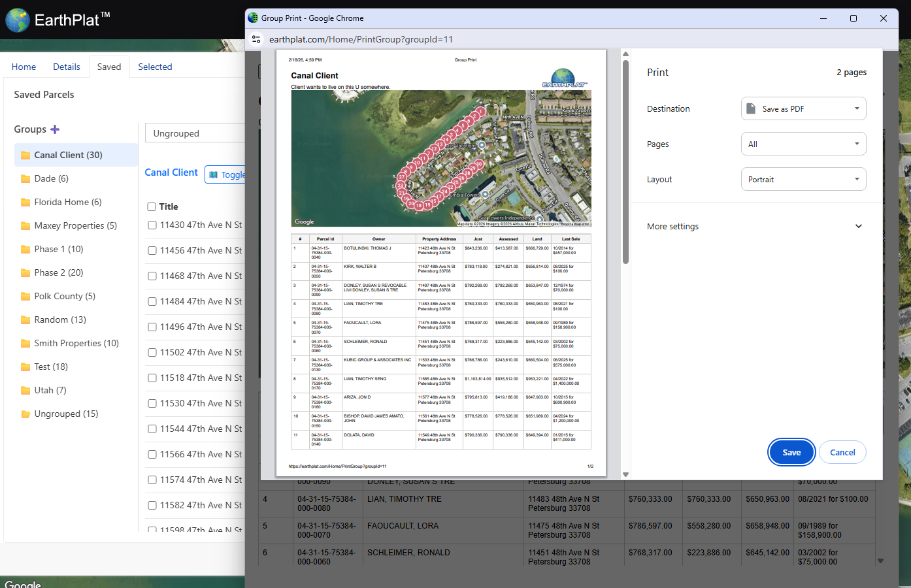
Task: Cancel the print dialog
Action: pyautogui.click(x=842, y=452)
